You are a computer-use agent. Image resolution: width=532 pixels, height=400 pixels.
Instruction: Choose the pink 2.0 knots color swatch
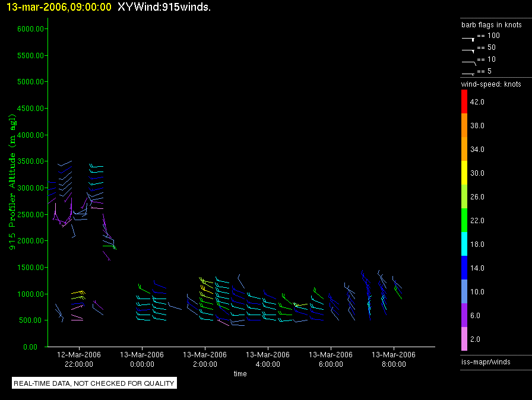point(465,339)
